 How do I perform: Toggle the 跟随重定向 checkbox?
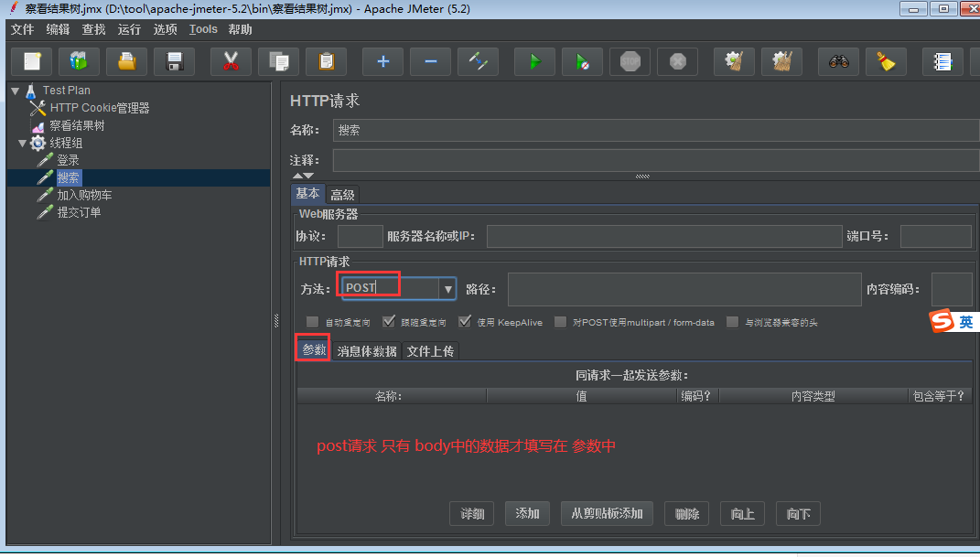389,322
